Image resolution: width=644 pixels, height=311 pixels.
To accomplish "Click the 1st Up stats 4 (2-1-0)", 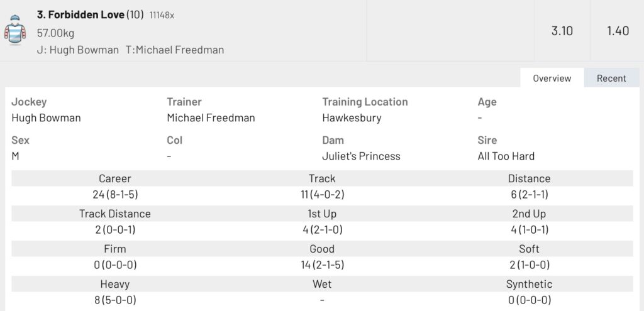I will pos(322,230).
